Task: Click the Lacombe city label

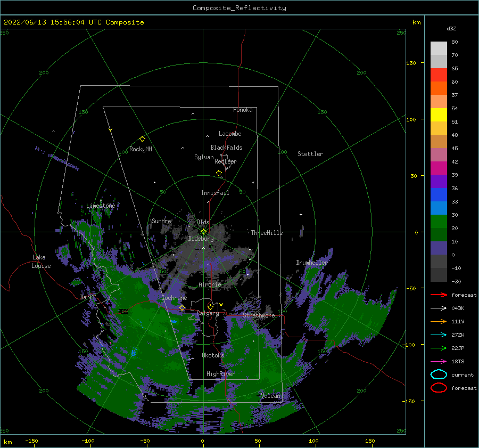Action: 230,134
